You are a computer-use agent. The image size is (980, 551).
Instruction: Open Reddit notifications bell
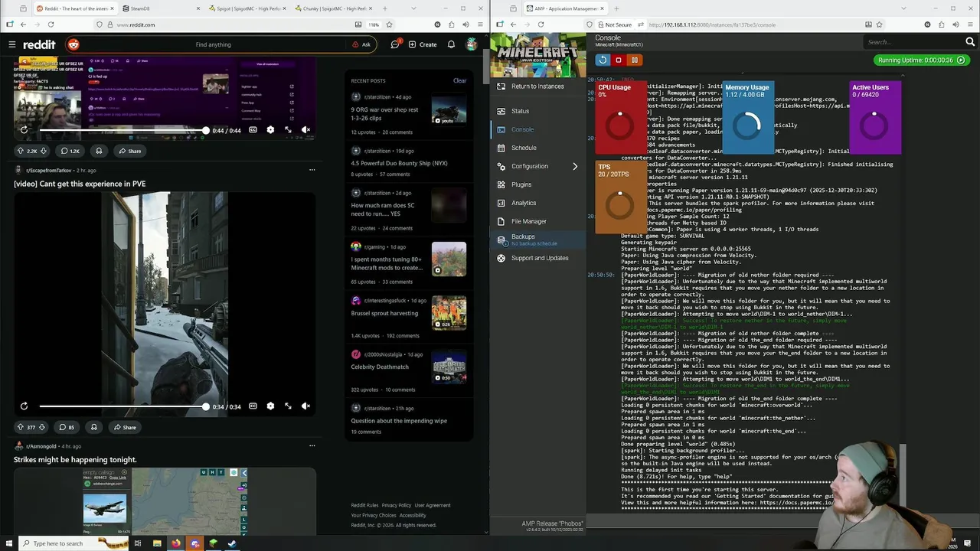[451, 44]
